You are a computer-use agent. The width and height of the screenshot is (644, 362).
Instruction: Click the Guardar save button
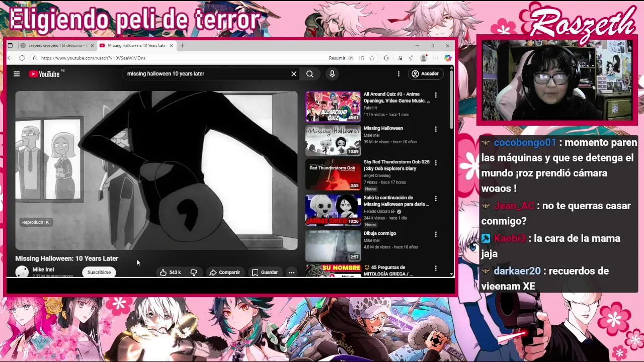[265, 272]
